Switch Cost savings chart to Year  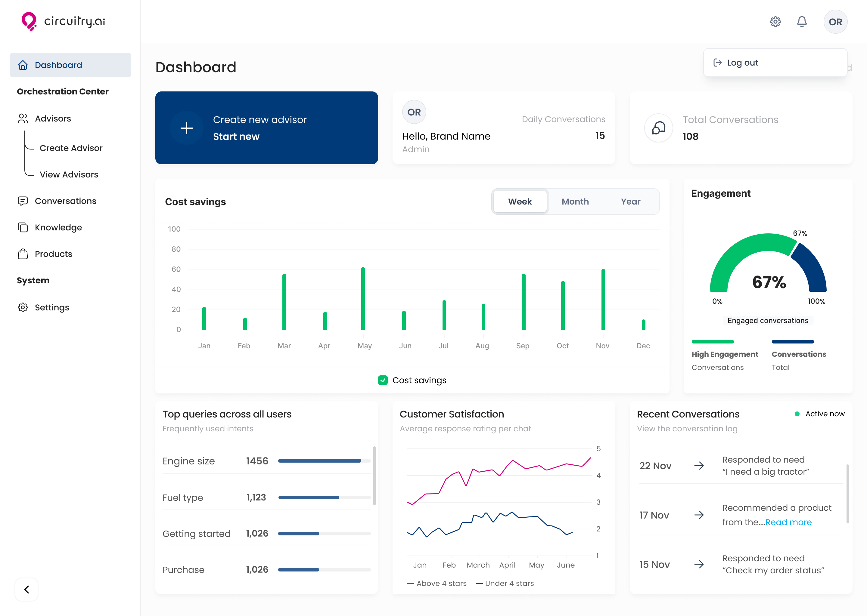pos(630,202)
